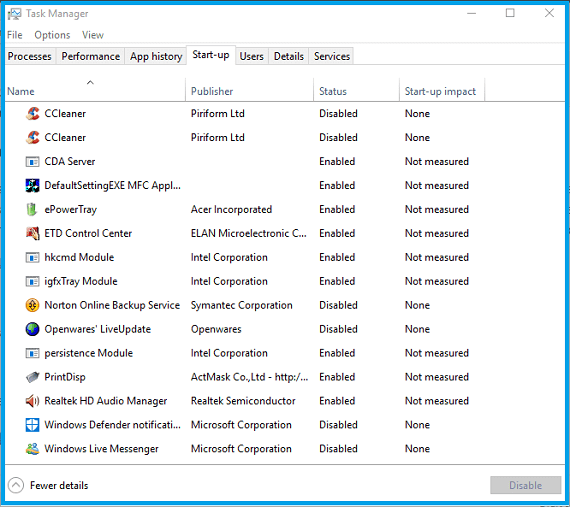Switch to the App history tab

tap(156, 56)
